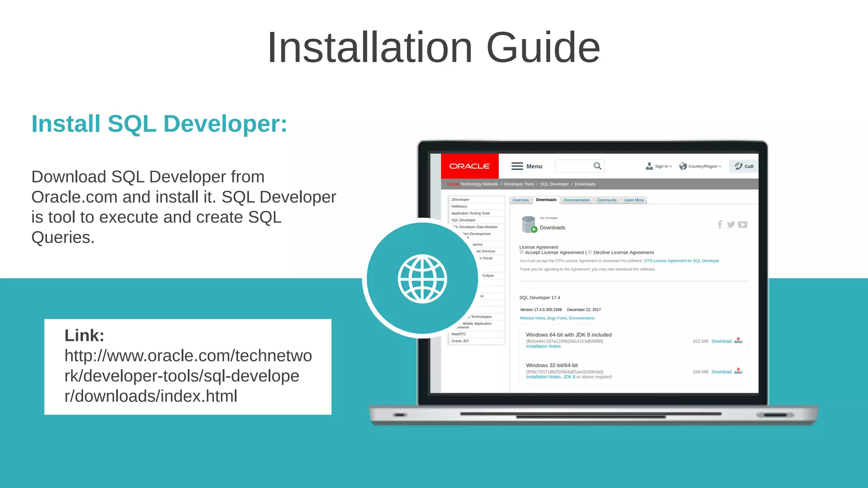Select Decline License Agreement radio button
Viewport: 868px width, 488px height.
590,252
